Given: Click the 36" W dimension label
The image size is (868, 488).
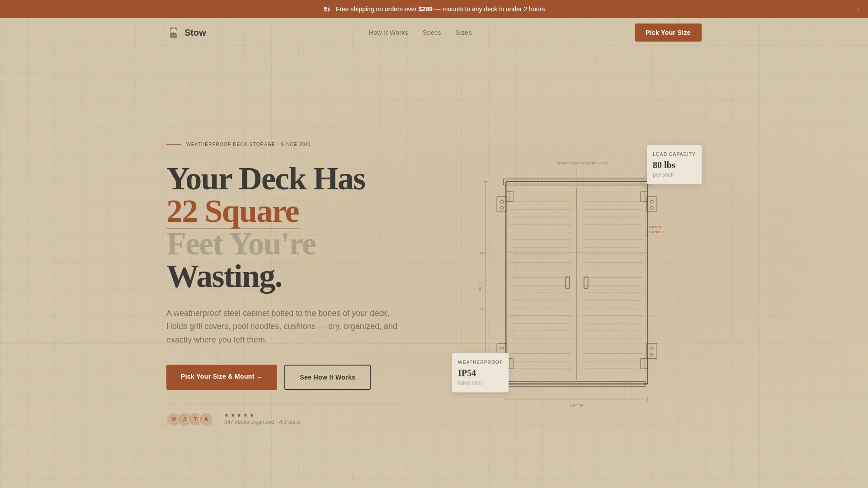Looking at the screenshot, I should [x=576, y=405].
